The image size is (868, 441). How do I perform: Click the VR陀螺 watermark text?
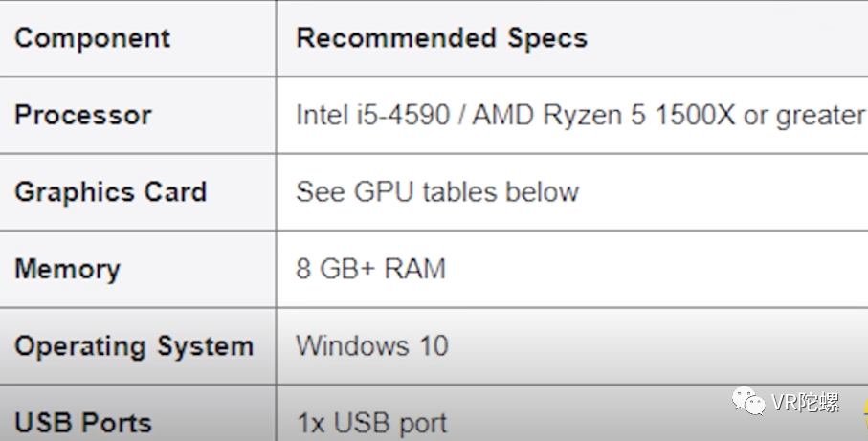coord(806,403)
